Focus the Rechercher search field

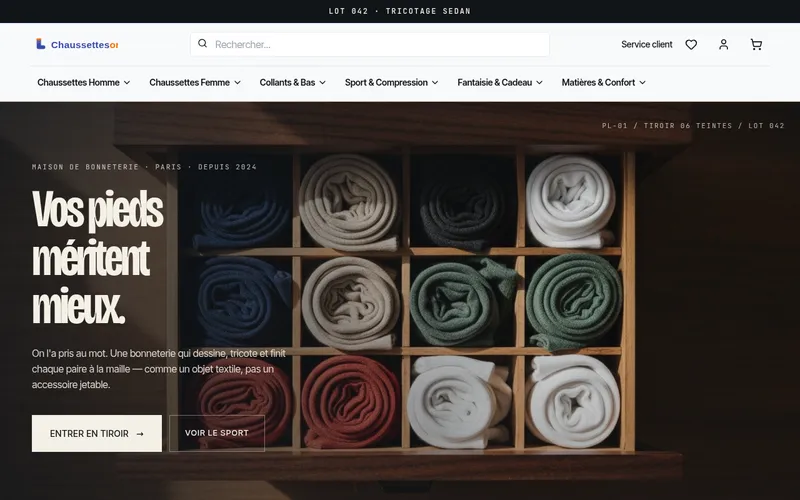[370, 44]
